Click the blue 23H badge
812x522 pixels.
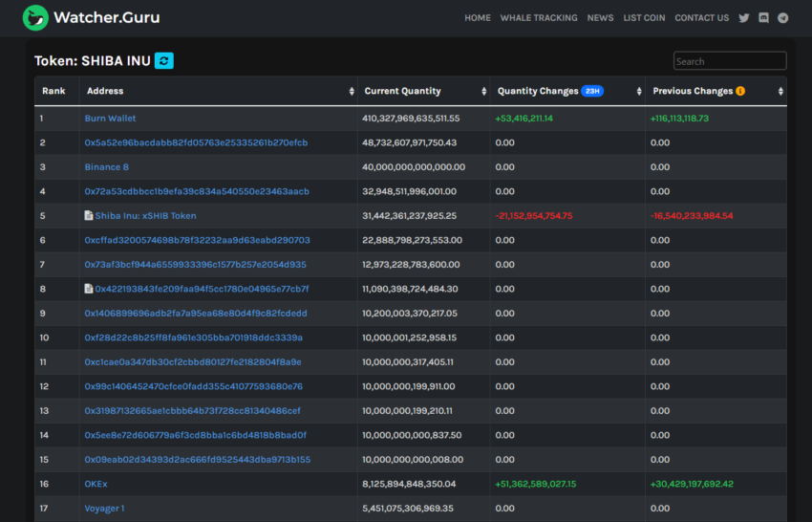[x=592, y=92]
